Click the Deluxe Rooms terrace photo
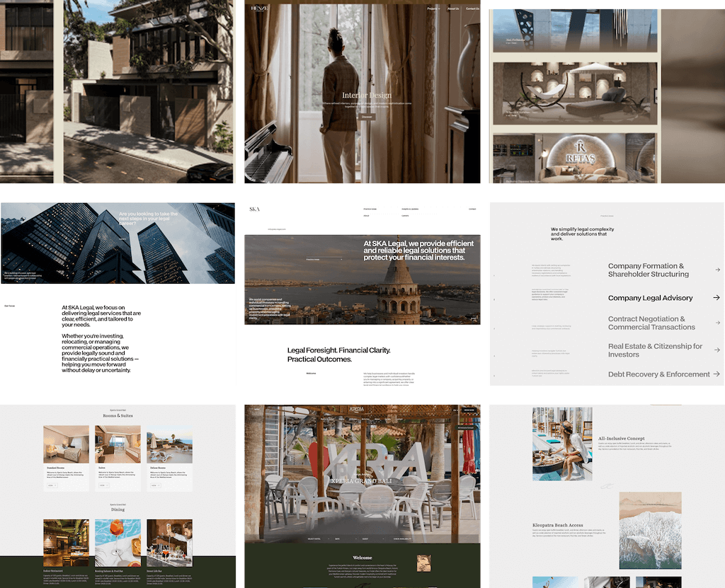This screenshot has height=588, width=725. pos(170,444)
